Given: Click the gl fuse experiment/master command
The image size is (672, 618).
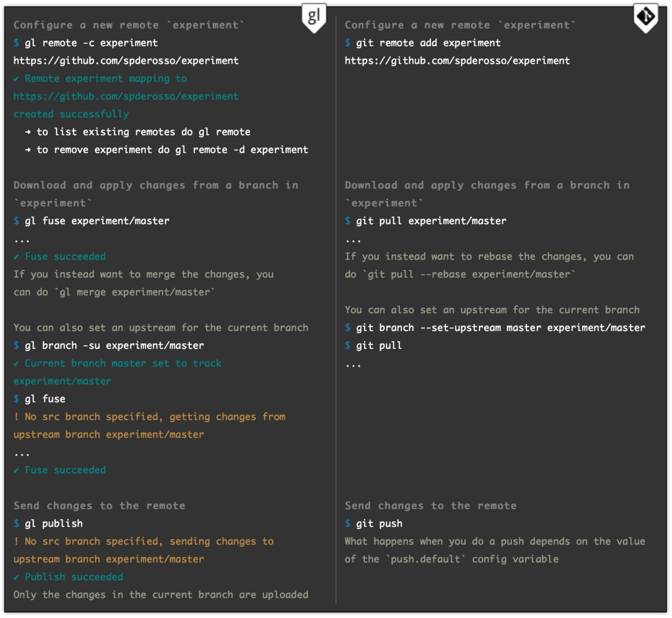Looking at the screenshot, I should [x=97, y=221].
